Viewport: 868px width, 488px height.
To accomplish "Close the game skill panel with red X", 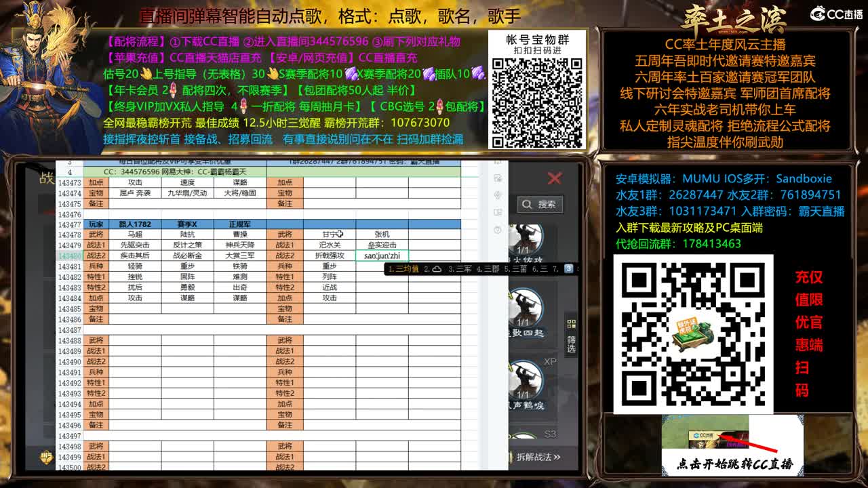I will [x=554, y=178].
